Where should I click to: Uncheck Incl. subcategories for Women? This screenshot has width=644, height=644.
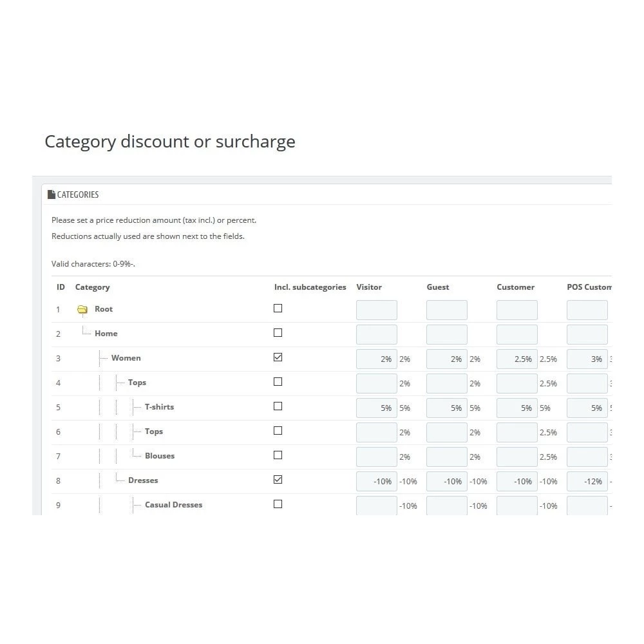coord(278,357)
